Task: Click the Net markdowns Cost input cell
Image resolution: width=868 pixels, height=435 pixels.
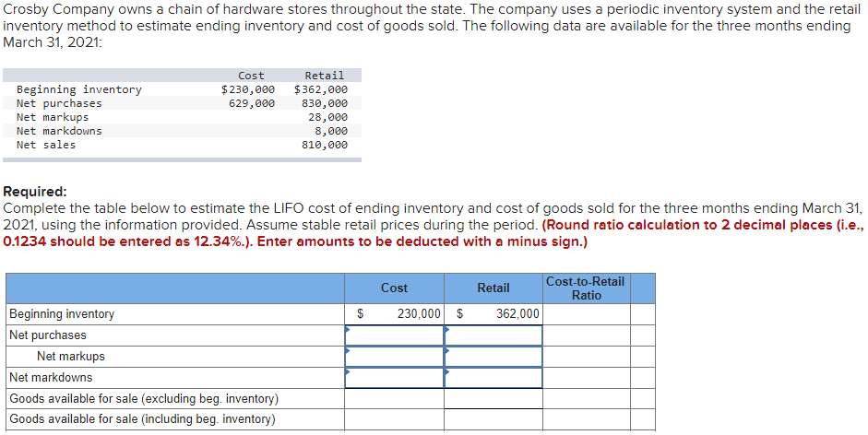Action: tap(394, 378)
